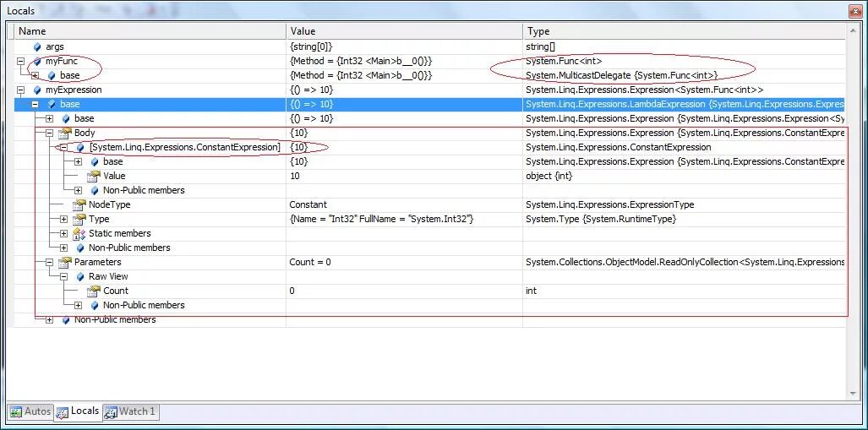
Task: Click the Count property icon
Action: coord(94,291)
